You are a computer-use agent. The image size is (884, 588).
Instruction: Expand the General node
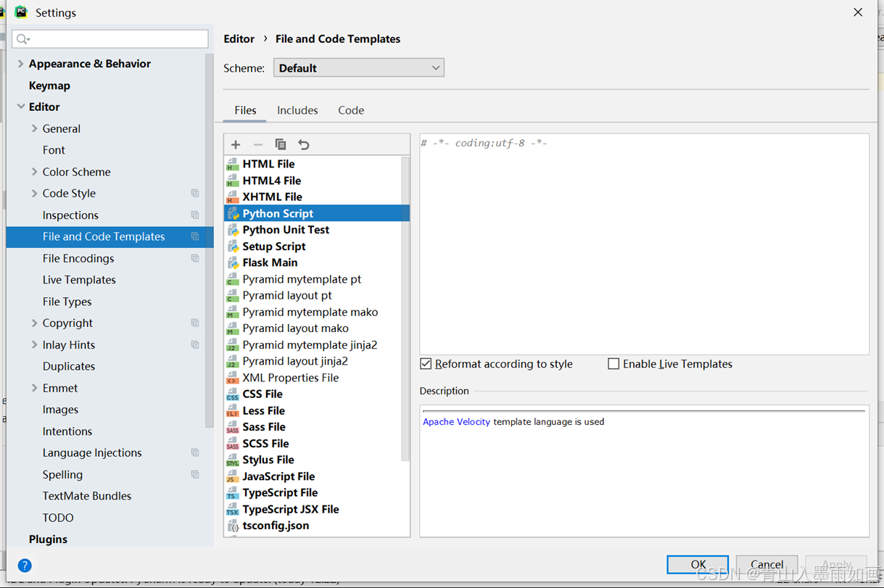[x=34, y=128]
